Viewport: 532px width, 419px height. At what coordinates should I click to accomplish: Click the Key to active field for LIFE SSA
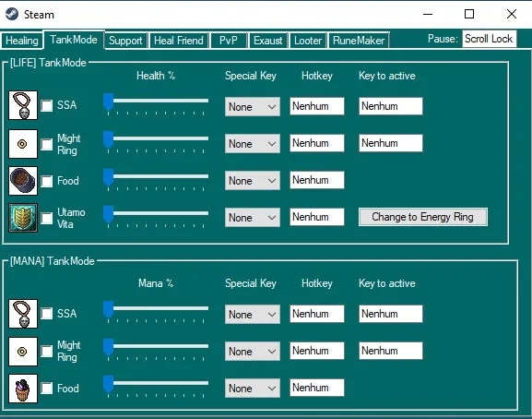click(x=391, y=106)
